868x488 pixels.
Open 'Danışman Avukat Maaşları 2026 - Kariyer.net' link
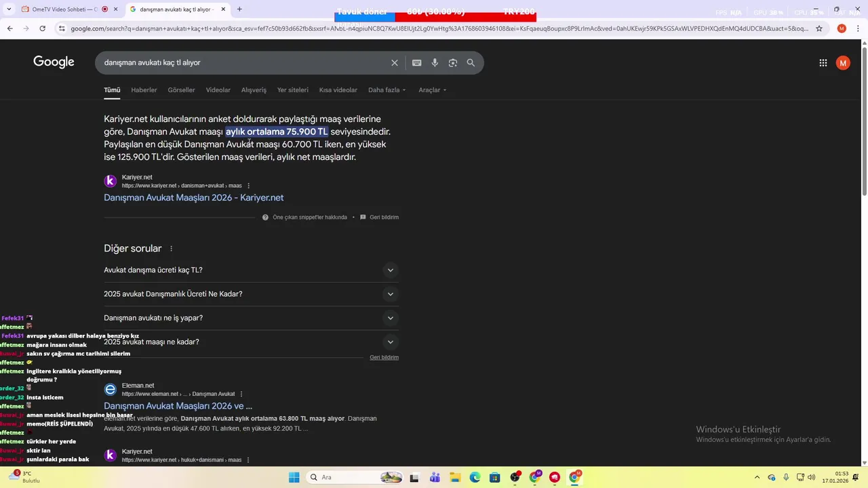[194, 198]
